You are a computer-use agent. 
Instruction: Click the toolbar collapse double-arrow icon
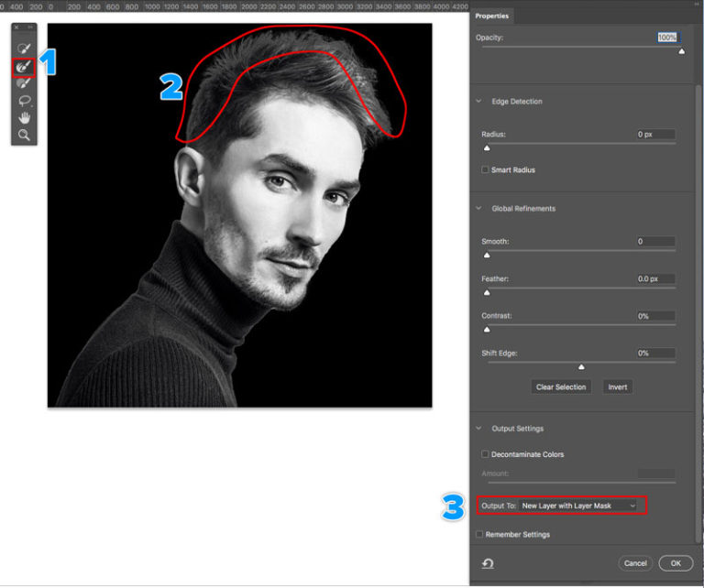tap(30, 27)
